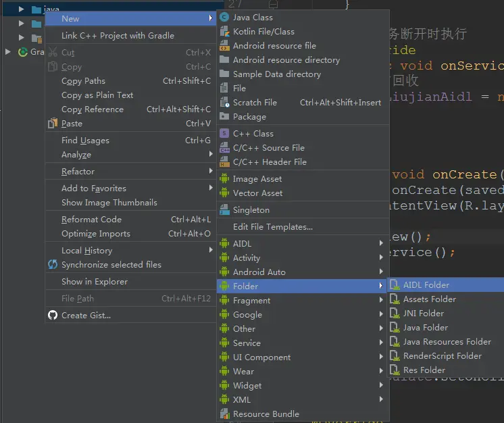Select Java Resources Folder entry
Image resolution: width=504 pixels, height=423 pixels.
point(446,342)
